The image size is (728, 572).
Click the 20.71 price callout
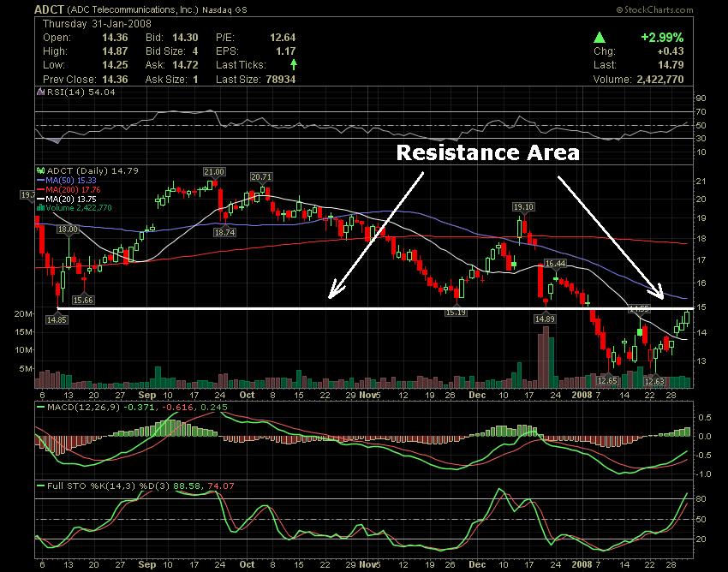click(261, 177)
